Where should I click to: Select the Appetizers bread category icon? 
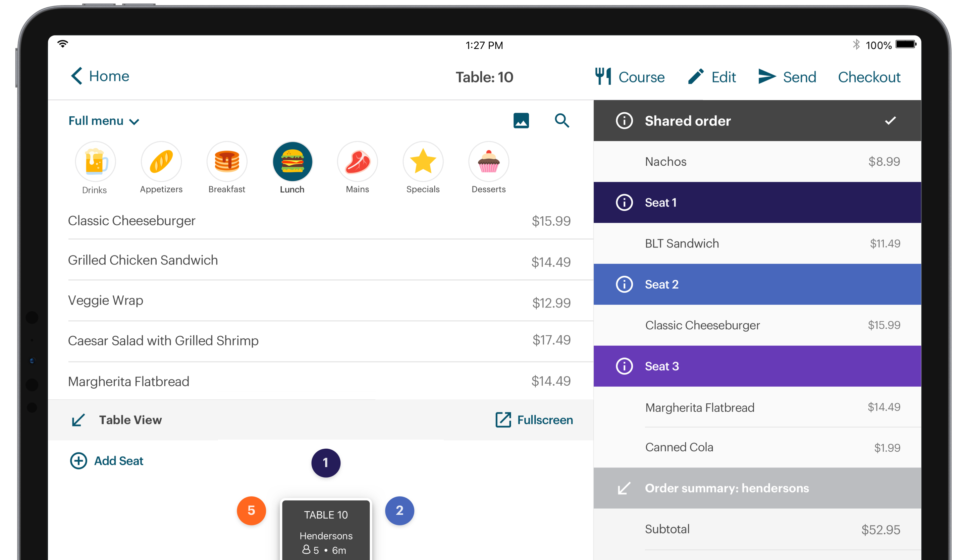[161, 161]
